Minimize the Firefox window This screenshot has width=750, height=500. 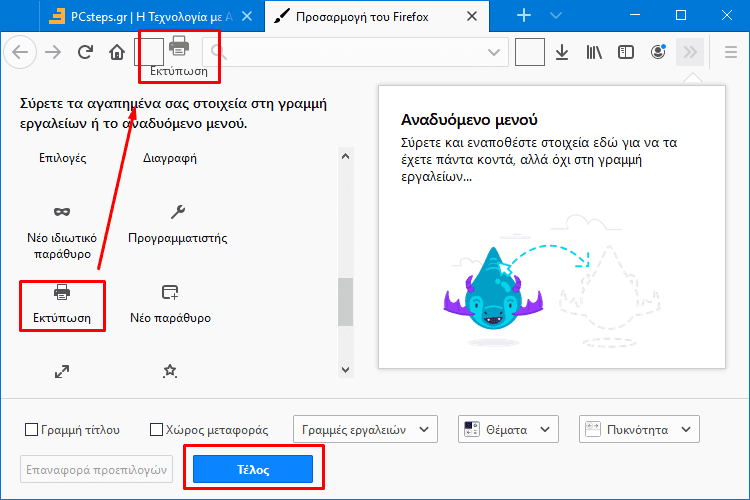tap(635, 15)
